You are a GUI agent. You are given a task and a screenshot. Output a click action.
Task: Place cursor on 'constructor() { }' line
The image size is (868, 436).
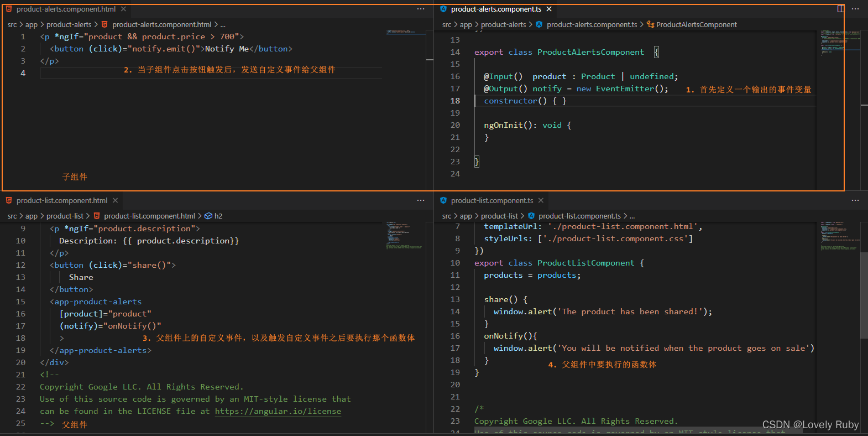(x=525, y=101)
